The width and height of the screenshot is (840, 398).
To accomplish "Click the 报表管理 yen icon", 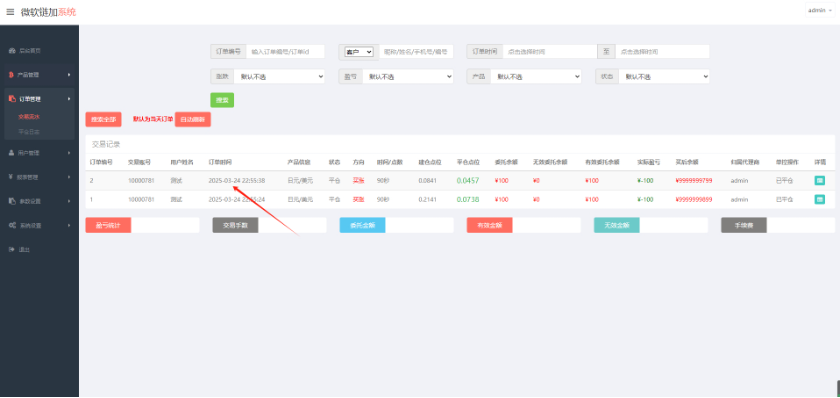I will (11, 177).
